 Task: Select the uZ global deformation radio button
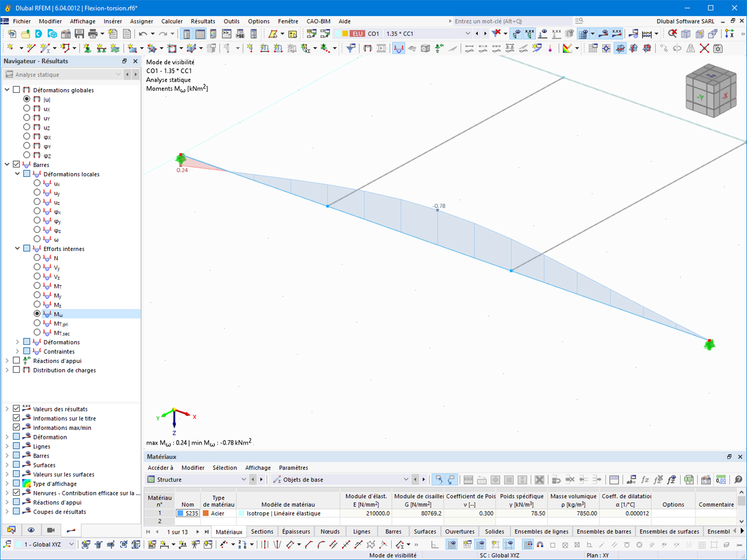coord(27,127)
